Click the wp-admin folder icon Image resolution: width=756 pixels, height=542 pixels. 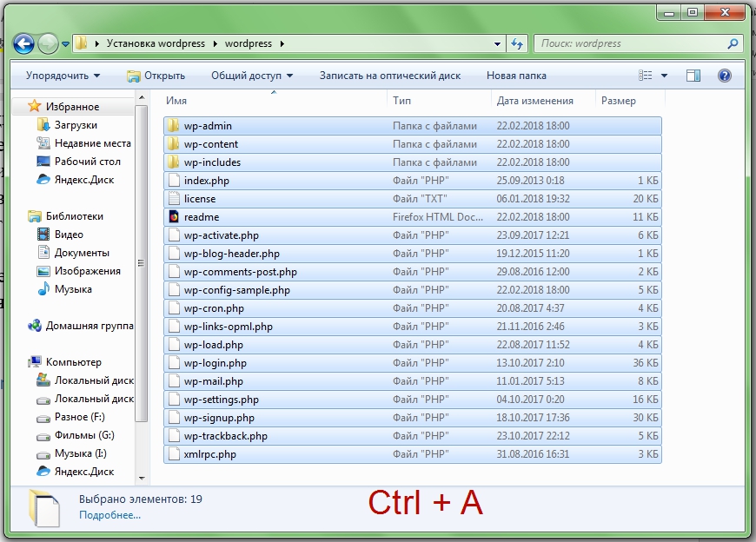tap(174, 126)
